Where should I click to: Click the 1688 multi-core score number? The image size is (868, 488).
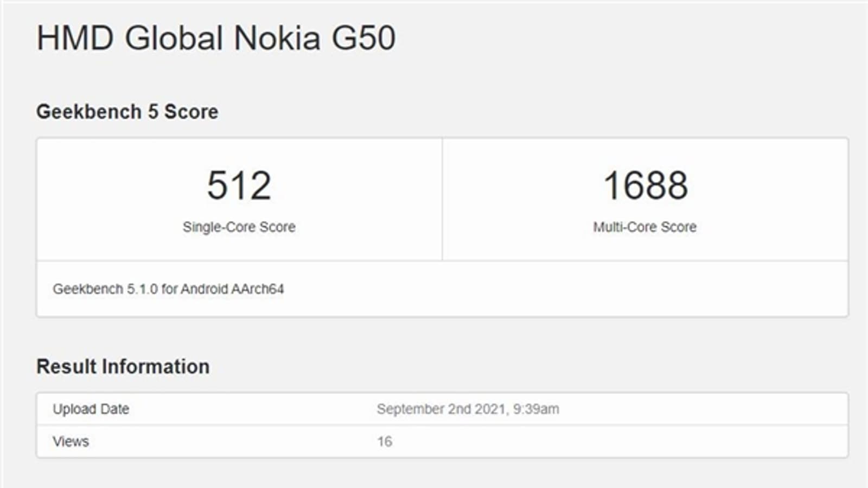pos(646,185)
